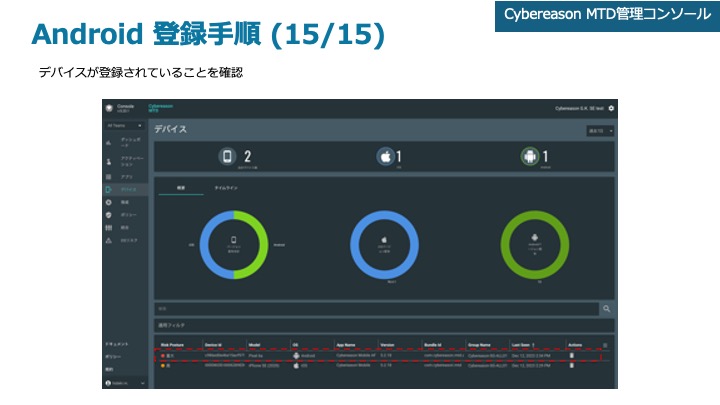Expand the user account menu chevron

(x=142, y=383)
